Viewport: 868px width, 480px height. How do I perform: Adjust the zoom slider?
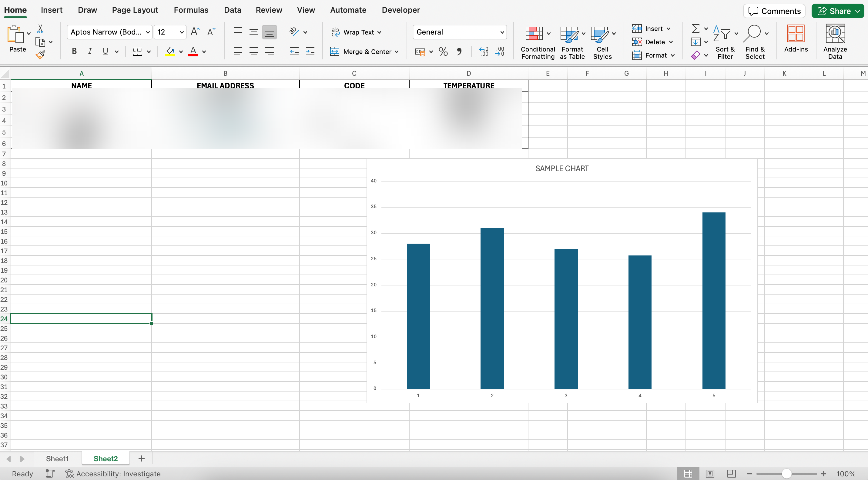[x=786, y=473]
